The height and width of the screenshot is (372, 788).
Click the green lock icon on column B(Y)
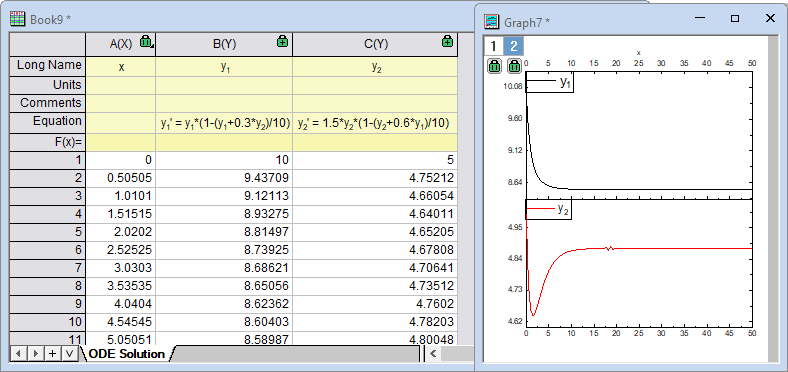(x=282, y=42)
